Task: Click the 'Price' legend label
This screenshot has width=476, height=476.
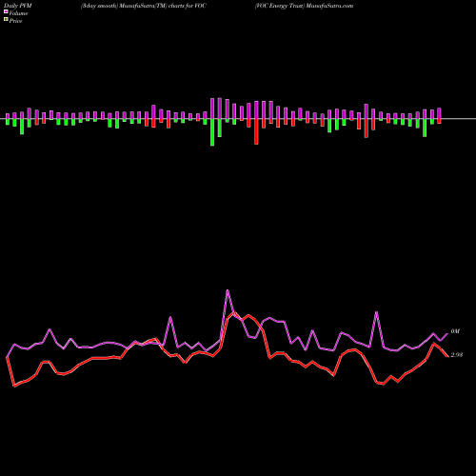Action: click(x=15, y=21)
